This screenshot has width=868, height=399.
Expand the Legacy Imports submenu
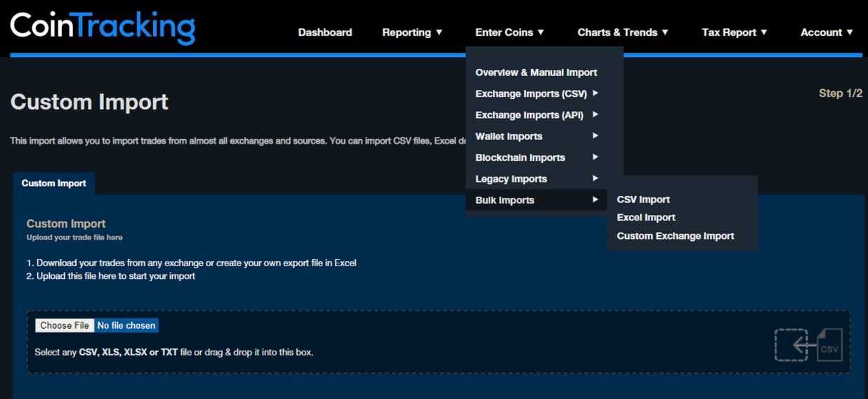[x=537, y=178]
